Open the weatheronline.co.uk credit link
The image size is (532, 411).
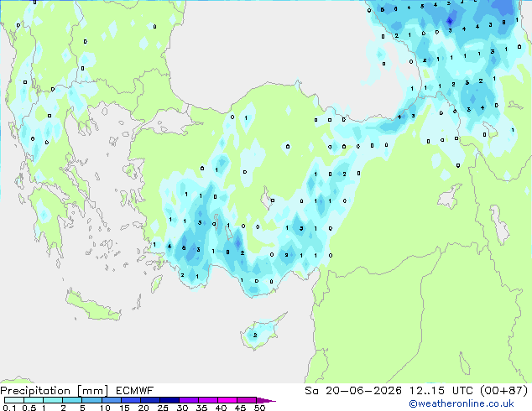pos(462,403)
